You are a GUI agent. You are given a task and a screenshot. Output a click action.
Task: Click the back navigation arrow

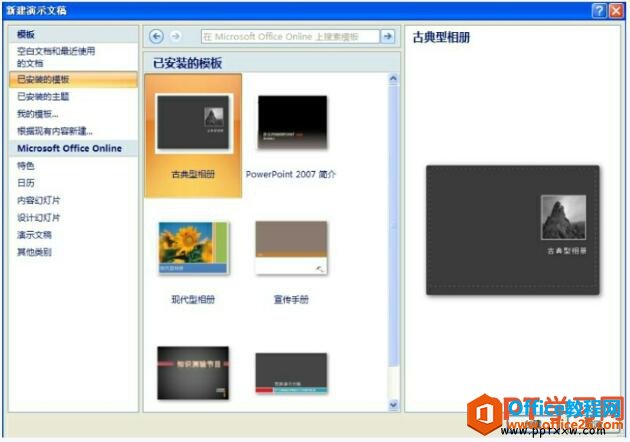click(x=156, y=37)
